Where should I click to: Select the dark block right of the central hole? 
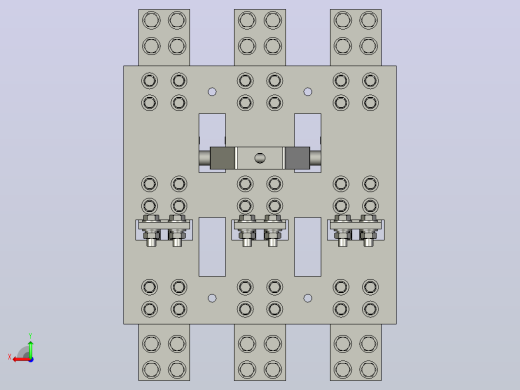pos(297,158)
